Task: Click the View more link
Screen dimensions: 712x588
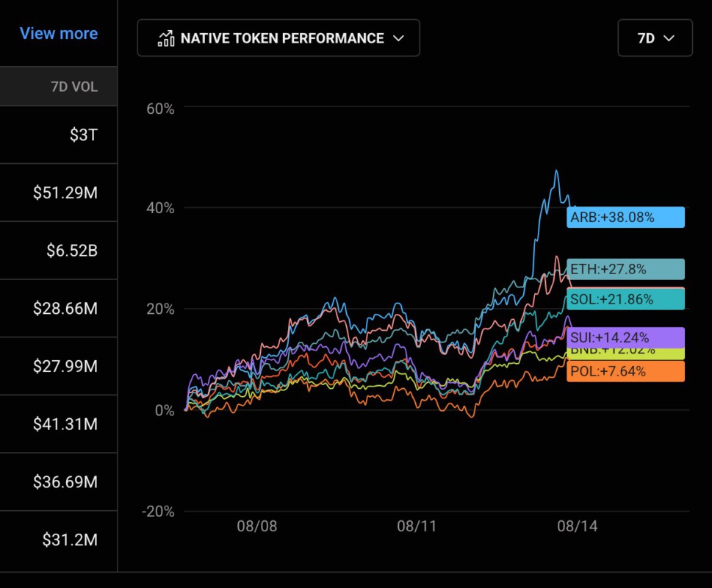Action: point(59,34)
